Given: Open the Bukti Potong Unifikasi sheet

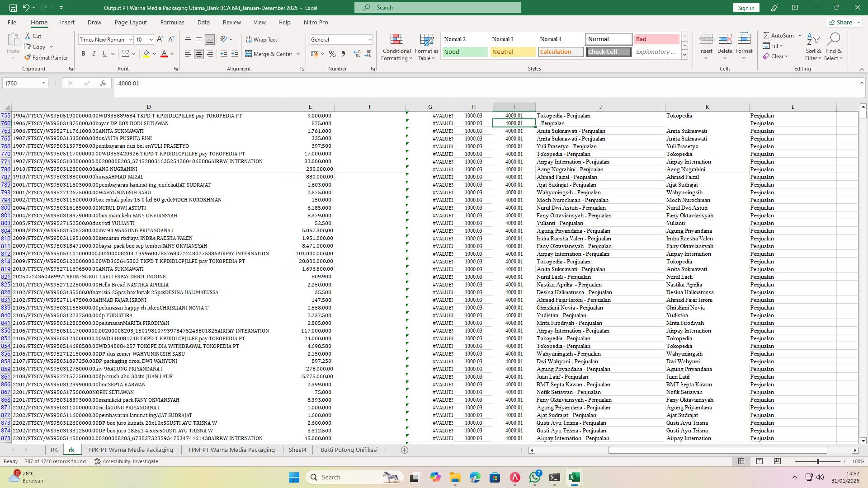Looking at the screenshot, I should 349,450.
